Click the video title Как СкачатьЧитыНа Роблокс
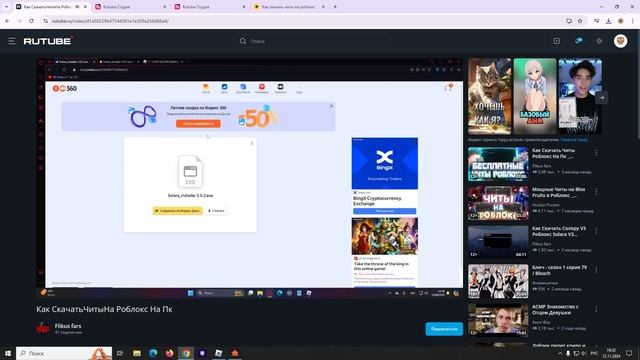This screenshot has height=360, width=640. pyautogui.click(x=104, y=309)
